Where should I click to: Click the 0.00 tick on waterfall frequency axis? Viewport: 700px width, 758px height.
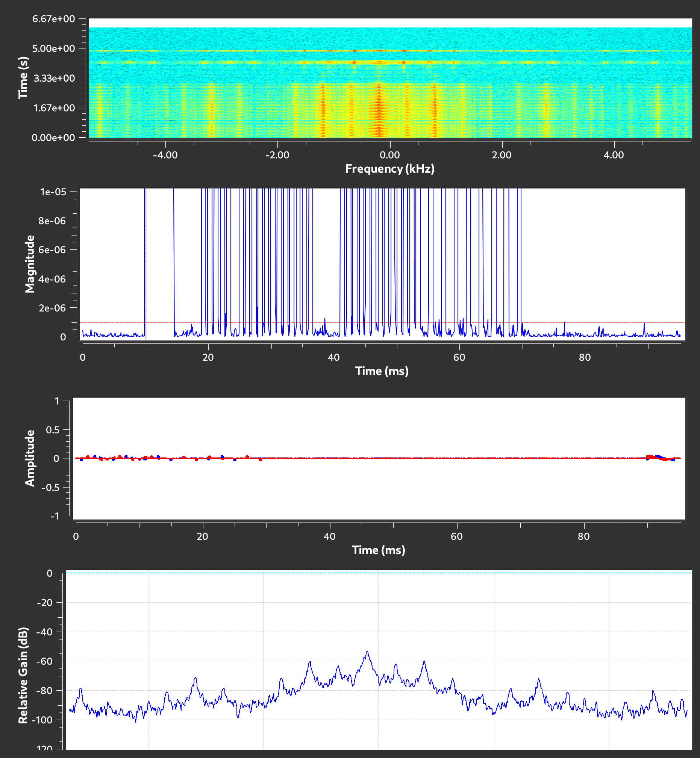pyautogui.click(x=390, y=155)
